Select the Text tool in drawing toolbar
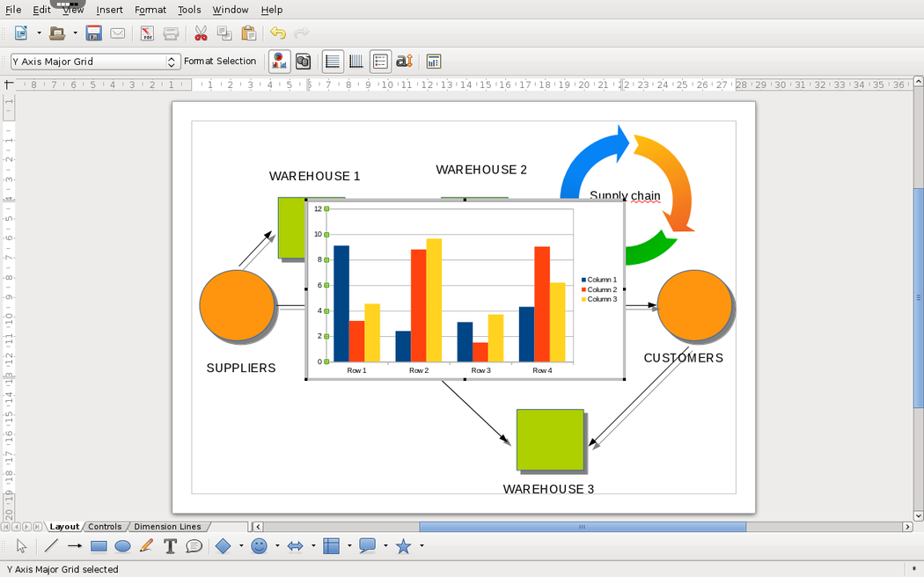The width and height of the screenshot is (924, 577). [170, 546]
